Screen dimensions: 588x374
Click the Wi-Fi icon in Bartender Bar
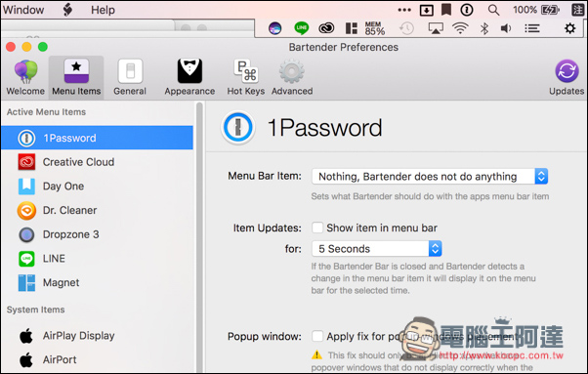[460, 28]
